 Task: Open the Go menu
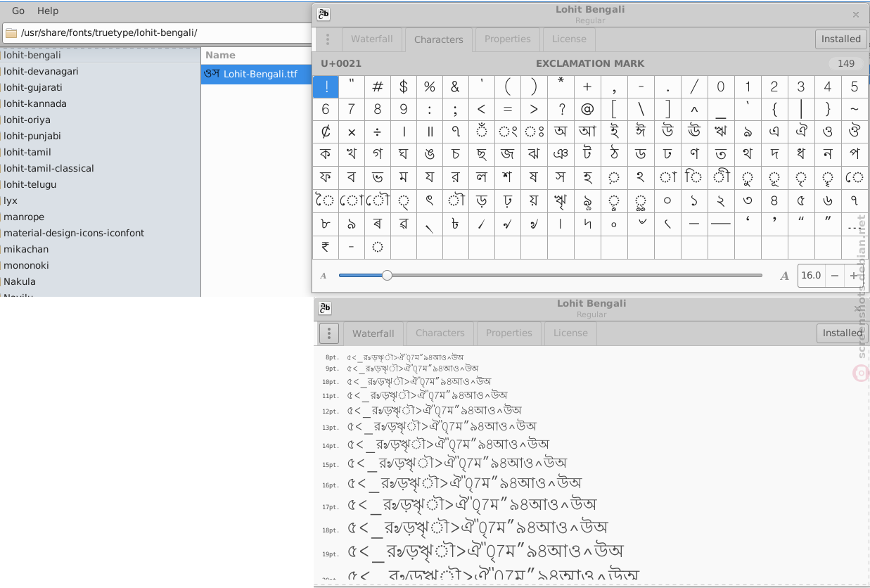(x=18, y=11)
